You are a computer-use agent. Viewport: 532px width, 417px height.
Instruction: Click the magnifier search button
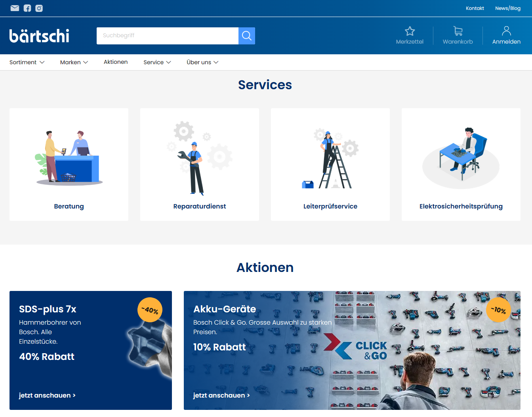[246, 36]
